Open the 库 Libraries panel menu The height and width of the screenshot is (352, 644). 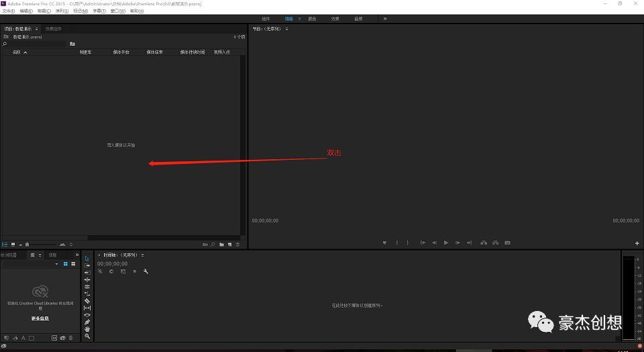40,255
